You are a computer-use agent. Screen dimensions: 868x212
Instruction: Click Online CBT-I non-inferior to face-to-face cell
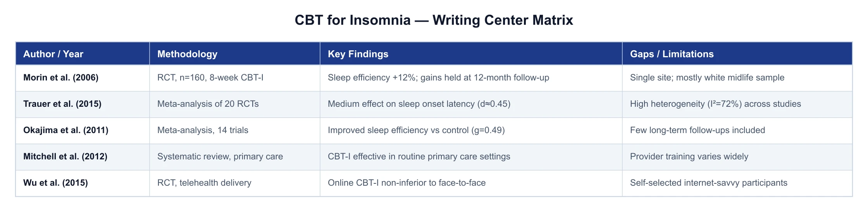click(471, 183)
